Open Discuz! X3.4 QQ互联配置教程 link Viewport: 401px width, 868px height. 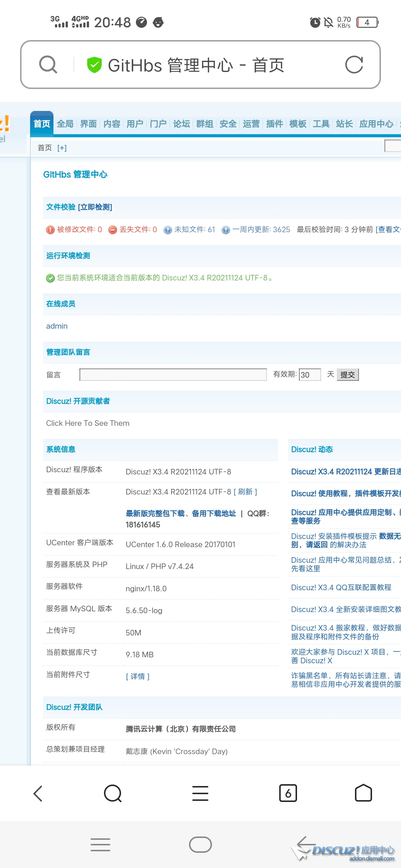(x=341, y=587)
